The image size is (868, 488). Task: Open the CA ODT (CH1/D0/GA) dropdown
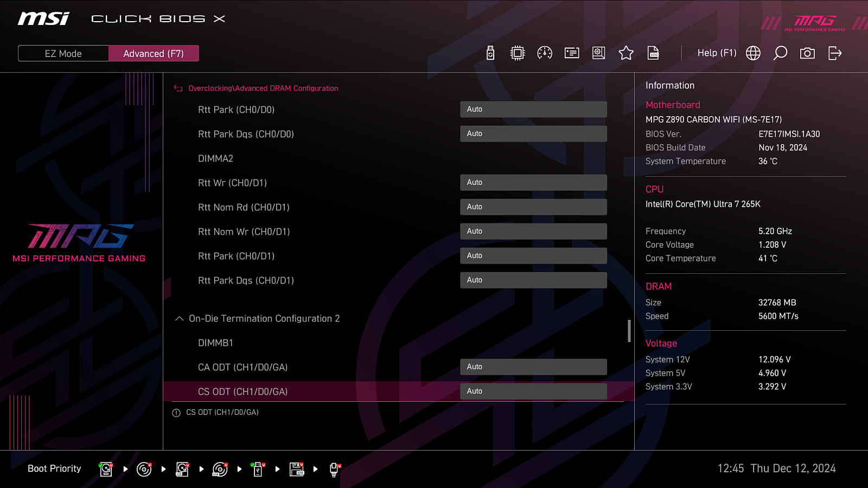[533, 367]
